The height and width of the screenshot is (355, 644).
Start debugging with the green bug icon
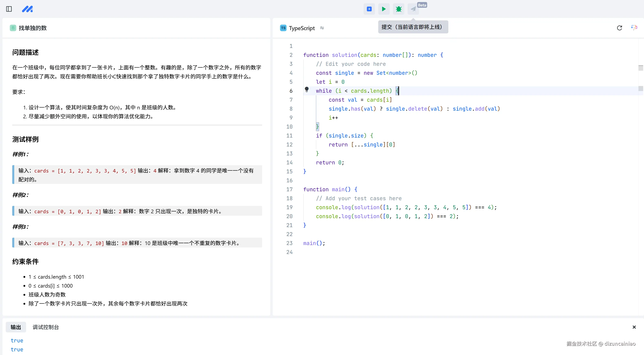pyautogui.click(x=398, y=9)
